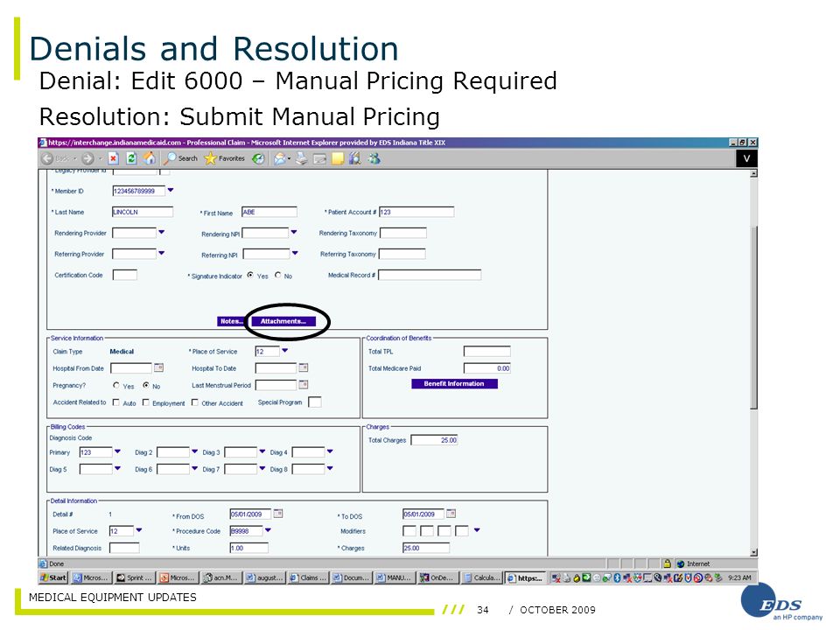Screen dimensions: 840x630
Task: Switch to the august... taskbar document
Action: 264,577
